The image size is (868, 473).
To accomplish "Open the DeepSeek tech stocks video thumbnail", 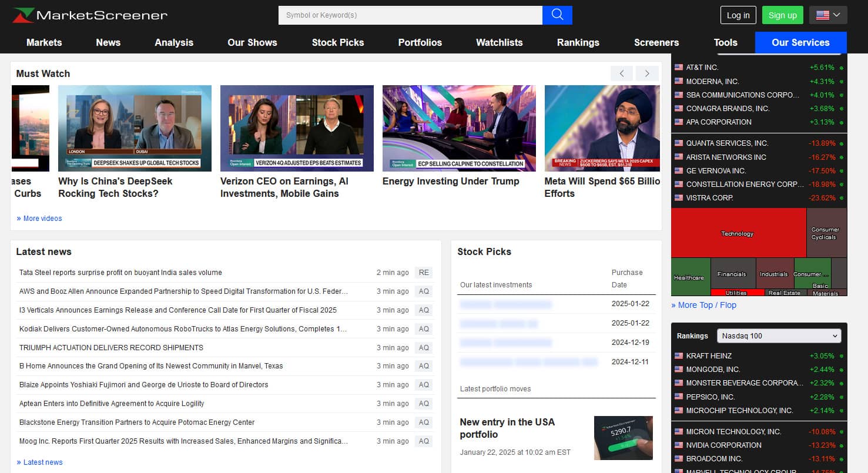I will coord(135,128).
